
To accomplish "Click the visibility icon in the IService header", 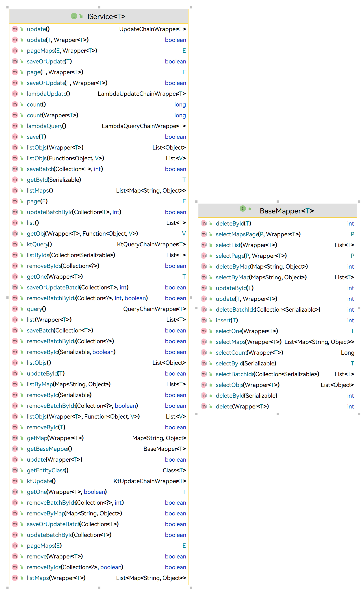I will tap(81, 16).
